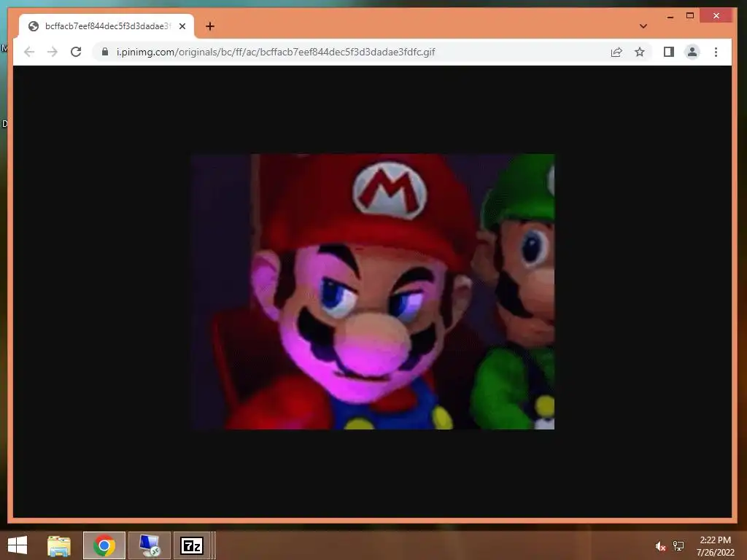Click the muted volume tray icon
The width and height of the screenshot is (747, 560).
[x=660, y=546]
